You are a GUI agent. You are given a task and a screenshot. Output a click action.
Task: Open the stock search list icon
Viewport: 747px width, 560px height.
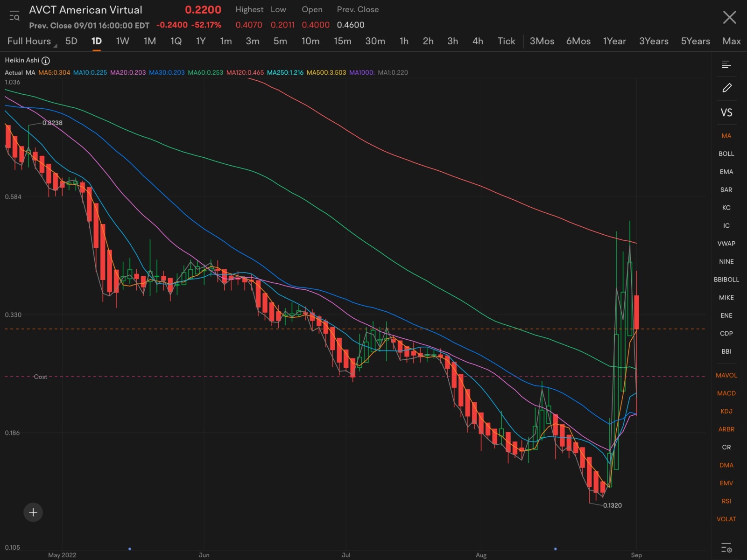[x=14, y=16]
